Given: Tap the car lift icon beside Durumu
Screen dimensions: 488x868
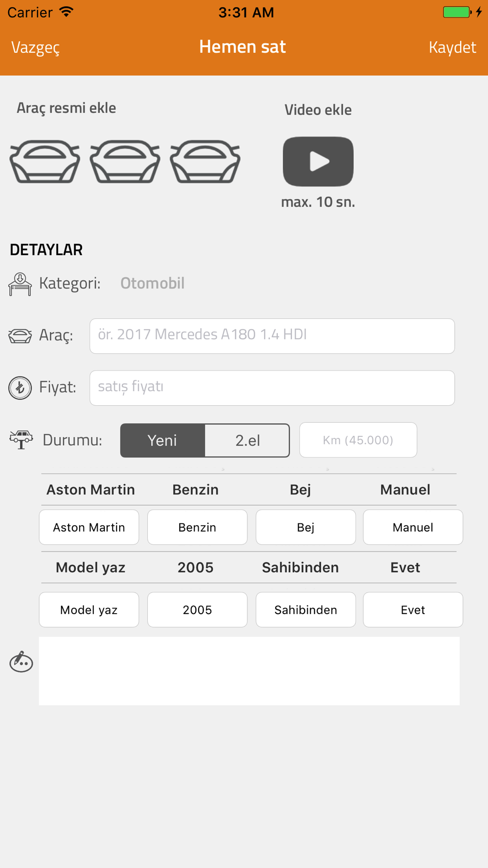Looking at the screenshot, I should (21, 440).
